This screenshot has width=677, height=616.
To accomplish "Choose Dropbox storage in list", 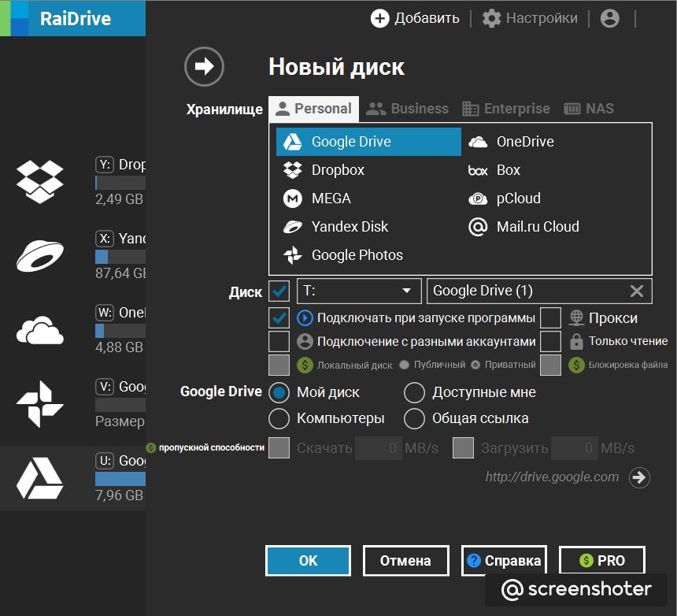I will tap(368, 170).
